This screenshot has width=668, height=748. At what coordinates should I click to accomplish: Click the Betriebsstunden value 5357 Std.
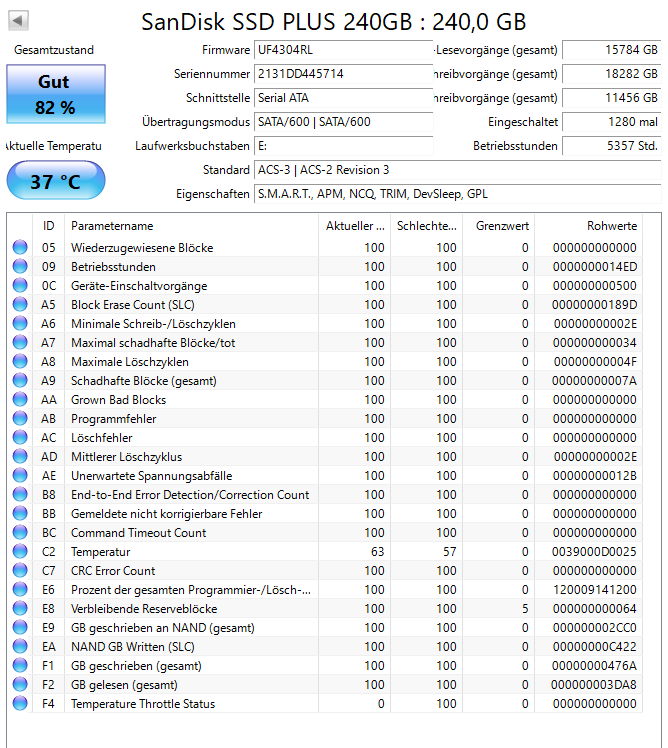[612, 145]
